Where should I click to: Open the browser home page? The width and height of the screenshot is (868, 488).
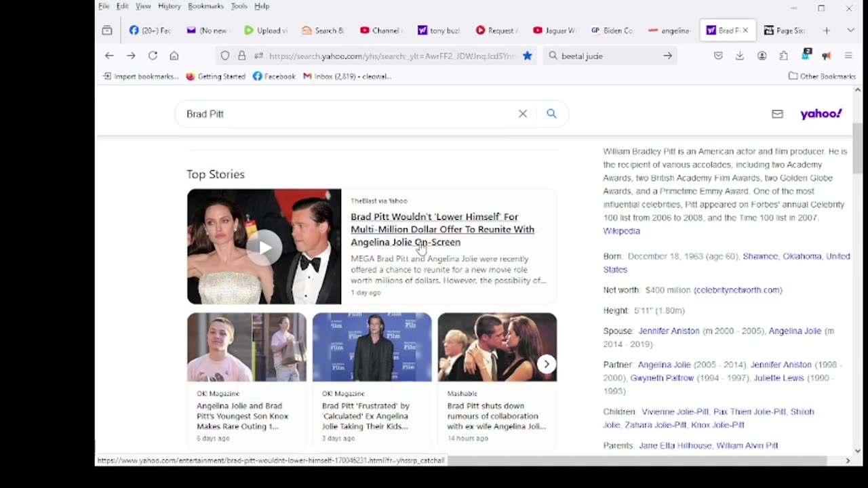tap(174, 56)
